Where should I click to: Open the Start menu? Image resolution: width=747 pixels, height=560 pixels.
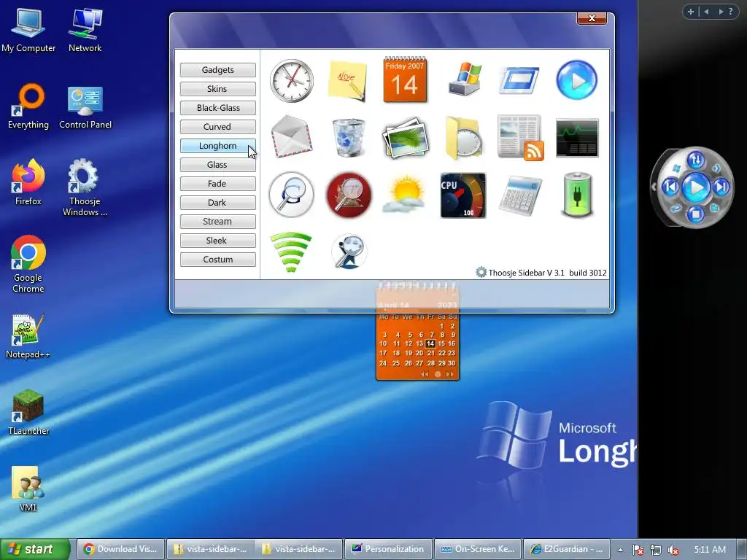coord(35,549)
